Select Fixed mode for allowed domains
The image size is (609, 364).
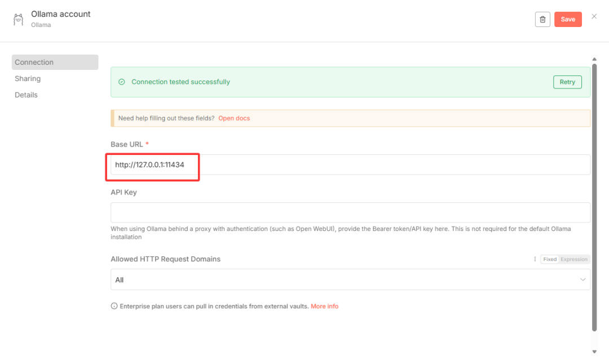click(x=550, y=259)
